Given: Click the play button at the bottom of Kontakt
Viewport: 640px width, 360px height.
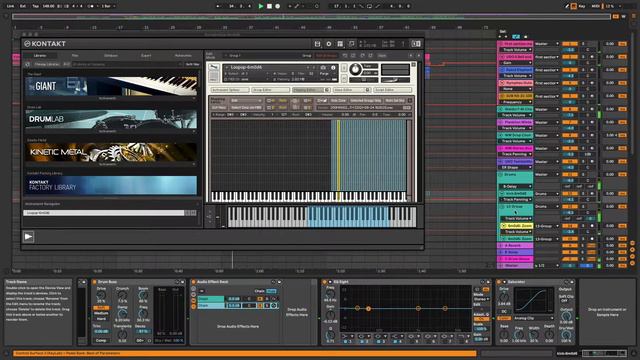Looking at the screenshot, I should (28, 237).
